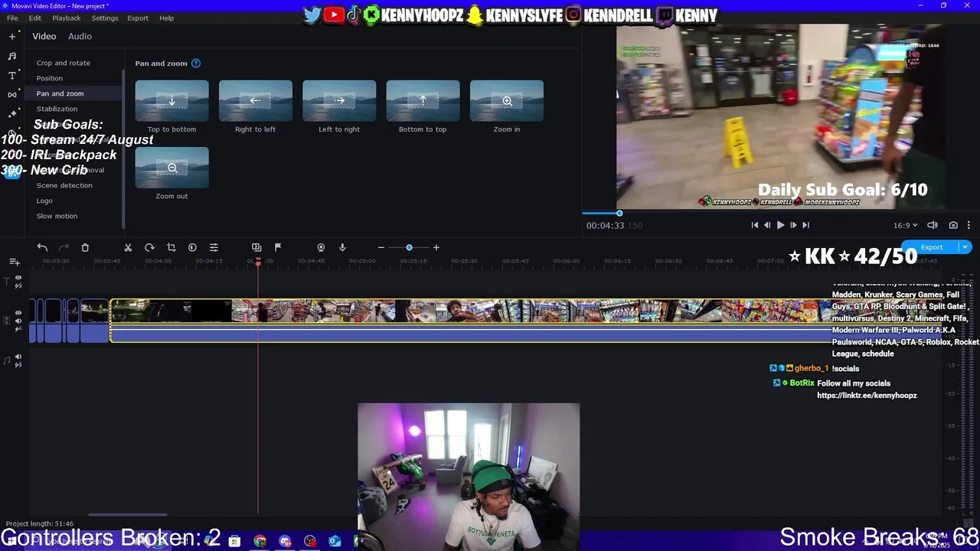
Task: Click the timeline zoom slider handle
Action: (x=409, y=247)
